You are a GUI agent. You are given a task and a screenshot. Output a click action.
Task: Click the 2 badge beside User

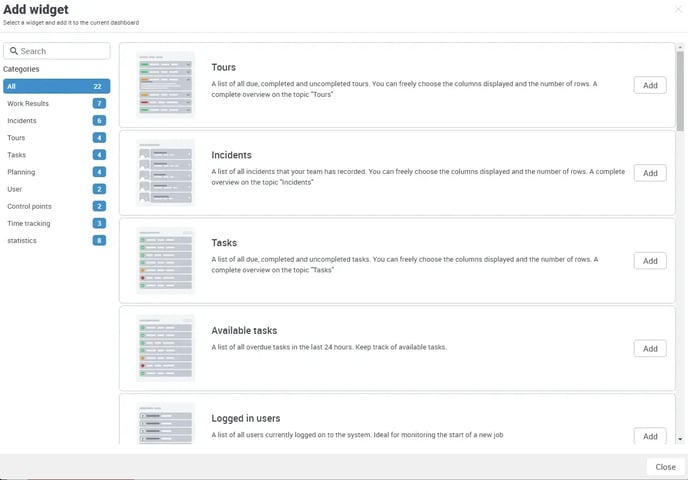pos(99,189)
